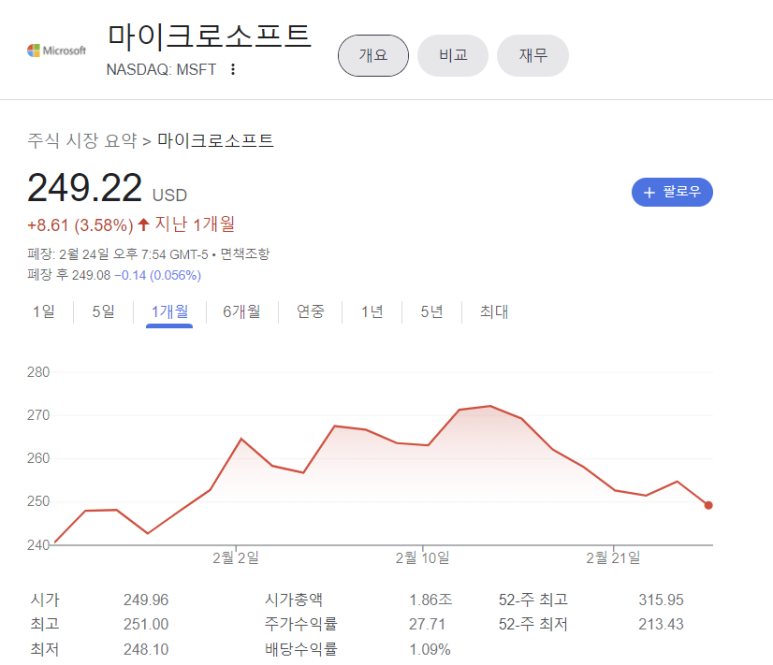Click the 시가 value 249.96
The height and width of the screenshot is (665, 773).
146,600
